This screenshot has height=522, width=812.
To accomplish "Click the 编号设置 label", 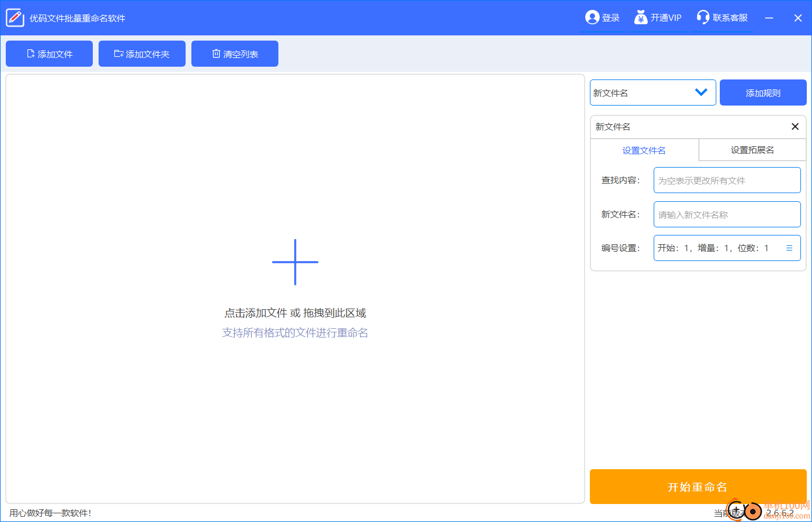I will click(x=621, y=248).
